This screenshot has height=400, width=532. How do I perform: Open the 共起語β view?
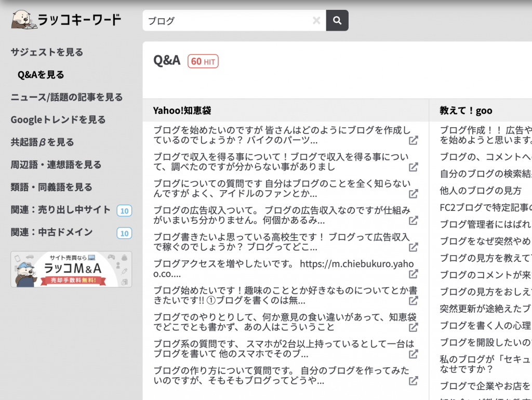point(45,142)
